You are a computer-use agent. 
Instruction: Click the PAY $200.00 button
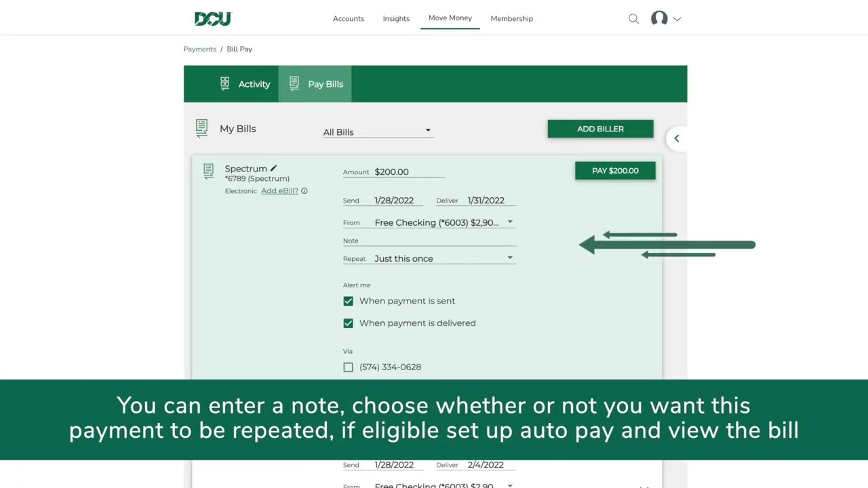pyautogui.click(x=615, y=171)
